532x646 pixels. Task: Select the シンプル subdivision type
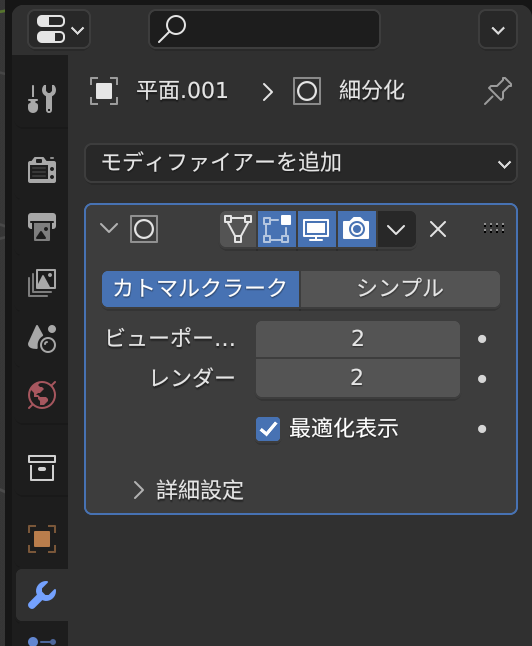pos(400,288)
